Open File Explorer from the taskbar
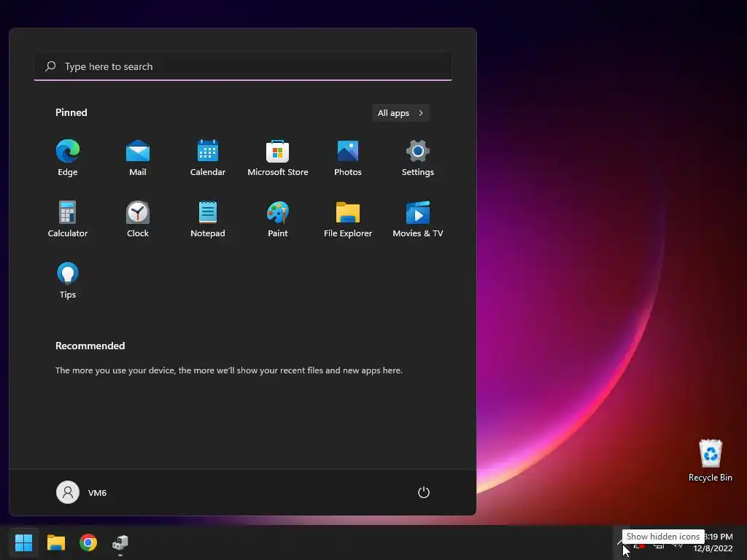This screenshot has height=560, width=747. [55, 542]
